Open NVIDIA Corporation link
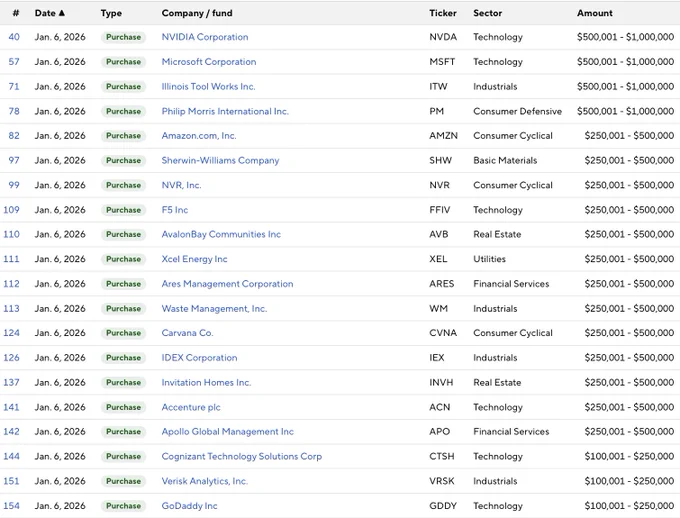The image size is (680, 518). [205, 37]
